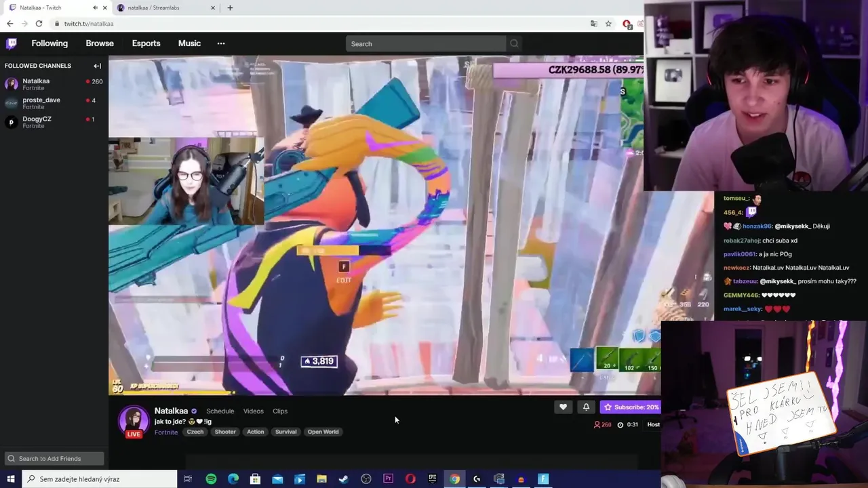
Task: Open proste_dave followed channel
Action: pos(54,103)
